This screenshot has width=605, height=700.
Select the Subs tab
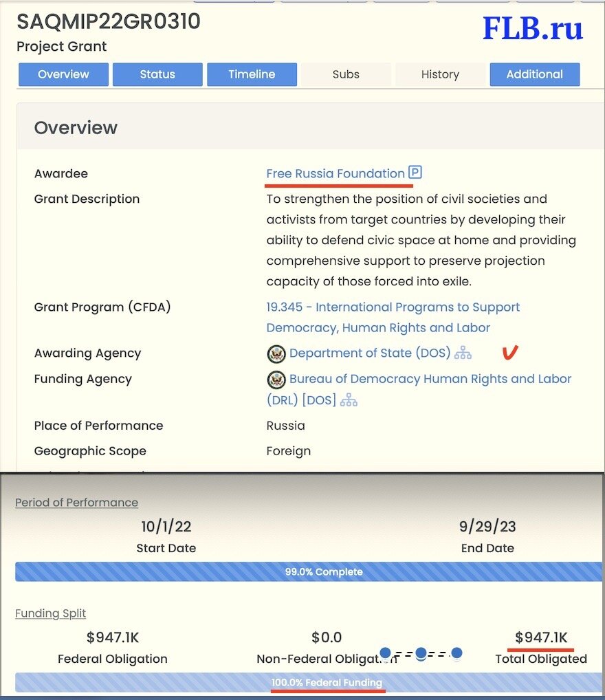click(x=346, y=74)
